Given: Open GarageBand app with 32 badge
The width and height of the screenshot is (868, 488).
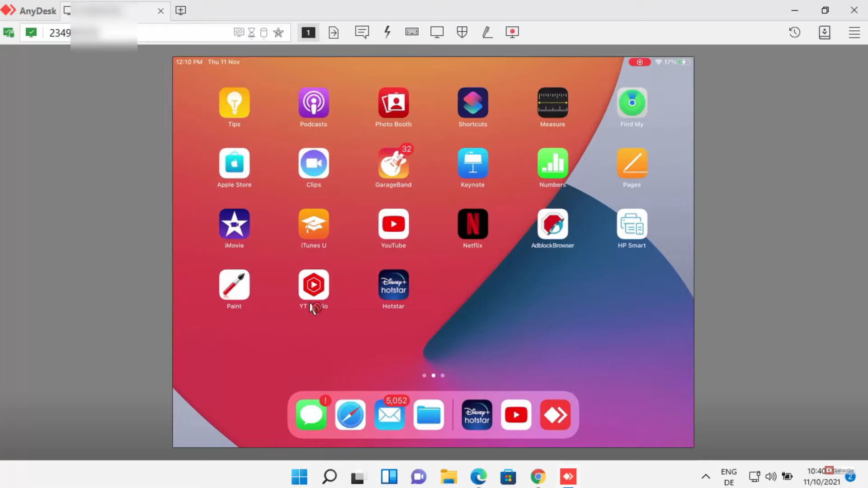Looking at the screenshot, I should 393,164.
